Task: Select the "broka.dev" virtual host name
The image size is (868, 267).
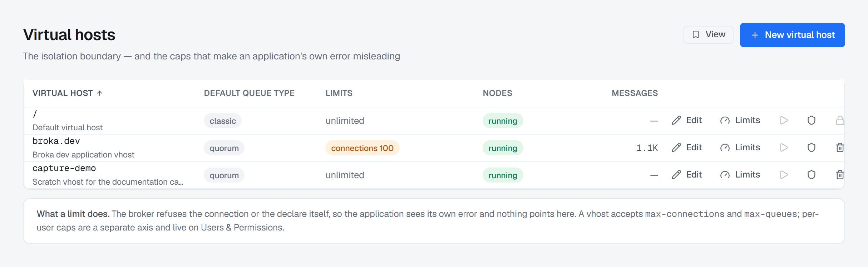Action: click(x=56, y=141)
